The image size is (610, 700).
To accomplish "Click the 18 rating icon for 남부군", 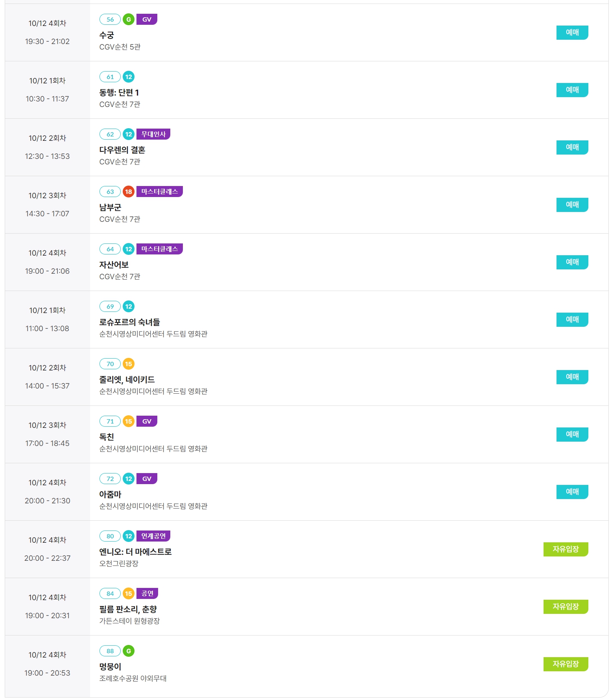I will click(x=129, y=192).
